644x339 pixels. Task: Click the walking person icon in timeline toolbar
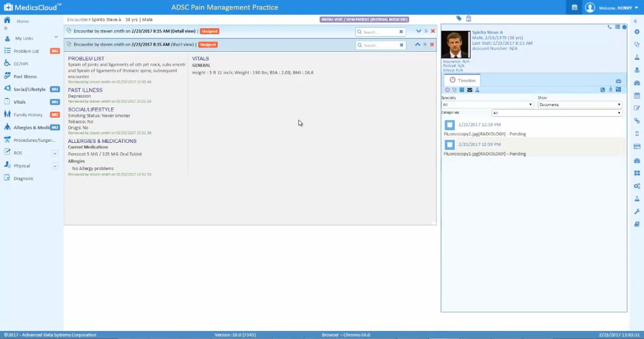pos(611,90)
